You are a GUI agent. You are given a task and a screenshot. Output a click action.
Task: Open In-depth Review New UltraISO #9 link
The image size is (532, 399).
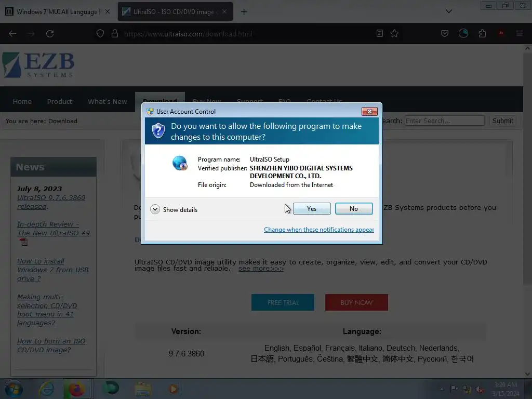(54, 229)
